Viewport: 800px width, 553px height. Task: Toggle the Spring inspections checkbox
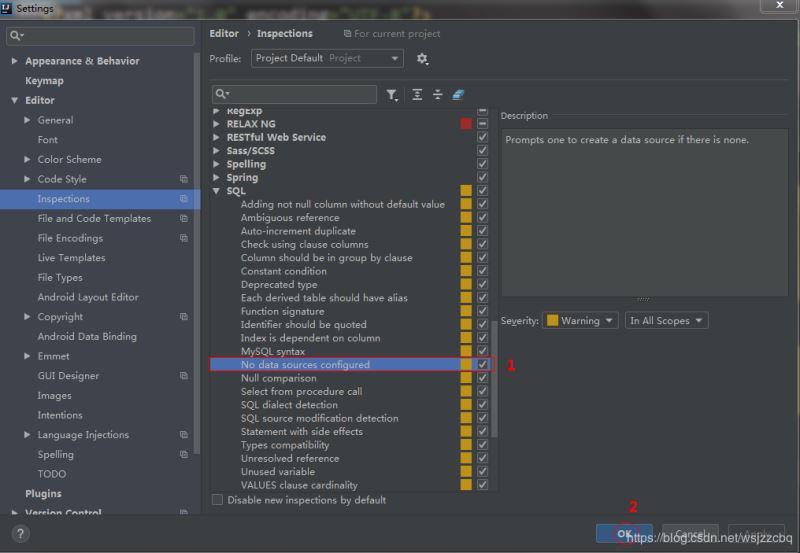pos(482,177)
